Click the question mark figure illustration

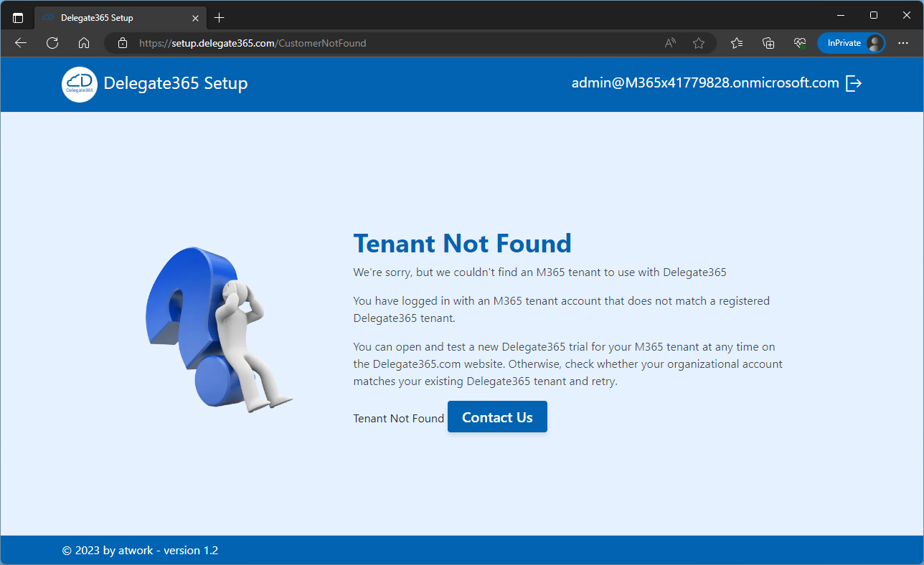click(219, 329)
